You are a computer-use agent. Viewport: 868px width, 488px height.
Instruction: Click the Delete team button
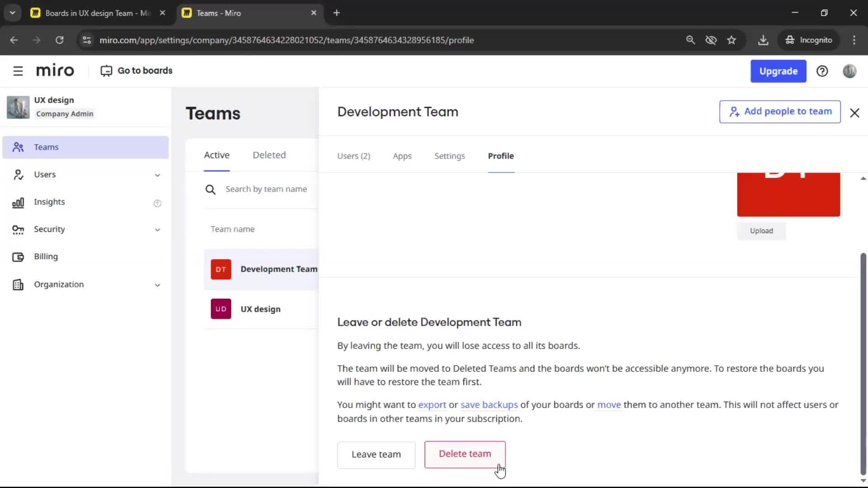click(x=465, y=454)
